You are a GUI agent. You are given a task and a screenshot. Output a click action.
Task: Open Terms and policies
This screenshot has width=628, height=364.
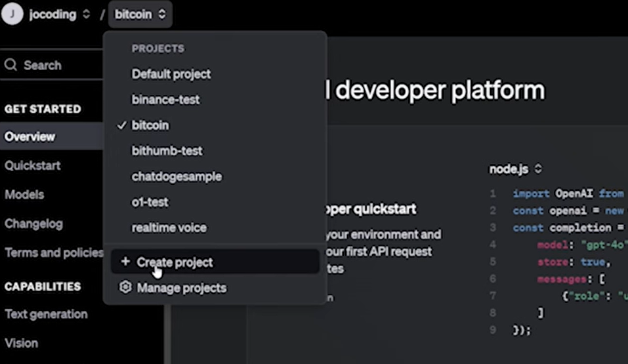coord(54,253)
